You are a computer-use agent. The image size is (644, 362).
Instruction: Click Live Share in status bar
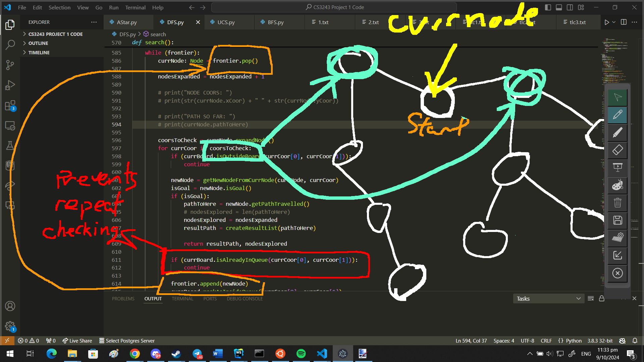(x=77, y=341)
